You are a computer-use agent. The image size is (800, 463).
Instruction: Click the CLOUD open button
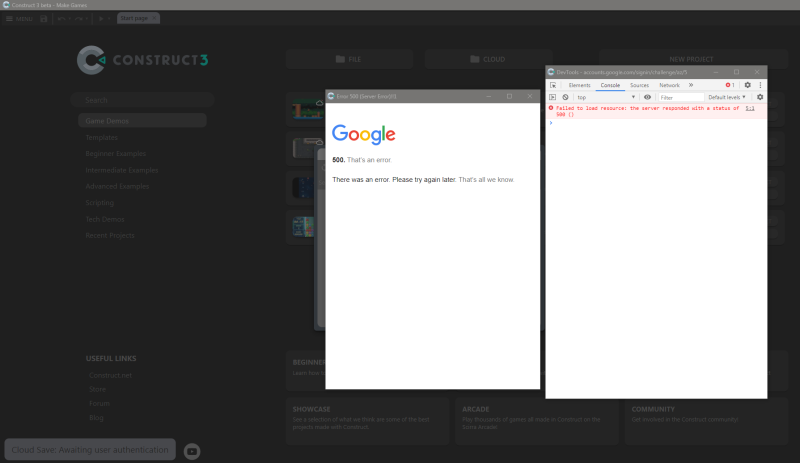pos(488,59)
